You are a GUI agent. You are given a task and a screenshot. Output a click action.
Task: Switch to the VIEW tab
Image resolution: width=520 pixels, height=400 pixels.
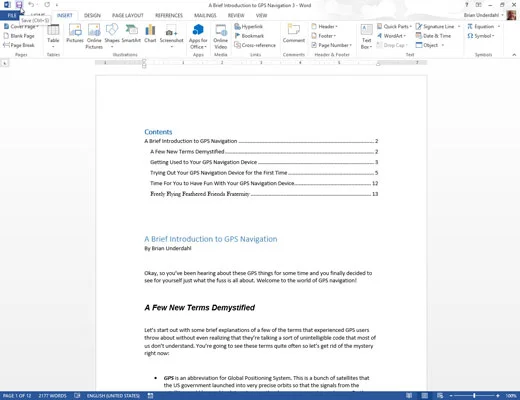[x=261, y=15]
